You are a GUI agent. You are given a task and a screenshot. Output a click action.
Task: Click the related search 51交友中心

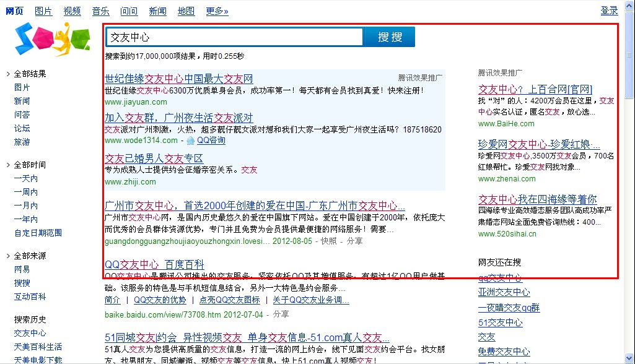500,323
